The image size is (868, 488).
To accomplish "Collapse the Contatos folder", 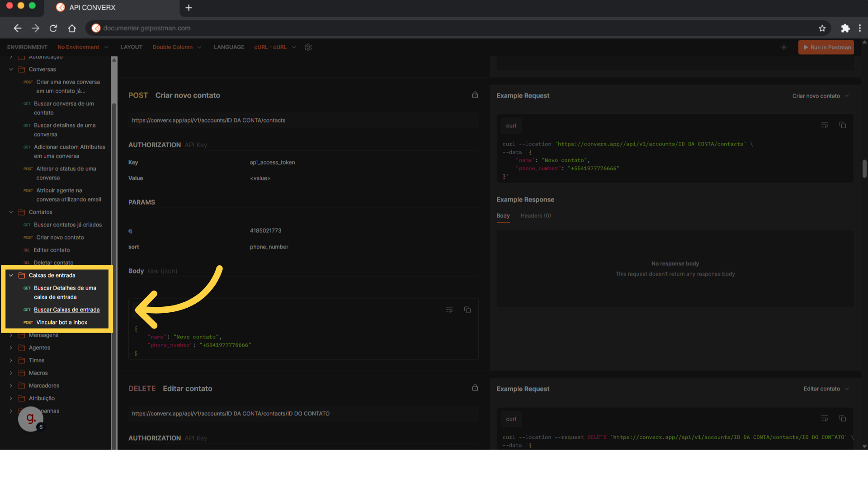I will tap(11, 212).
